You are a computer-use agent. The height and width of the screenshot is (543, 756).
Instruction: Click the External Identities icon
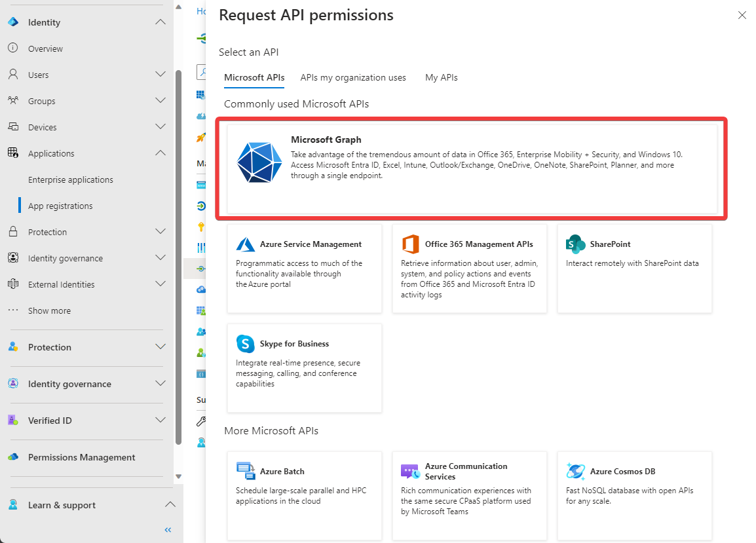click(13, 284)
